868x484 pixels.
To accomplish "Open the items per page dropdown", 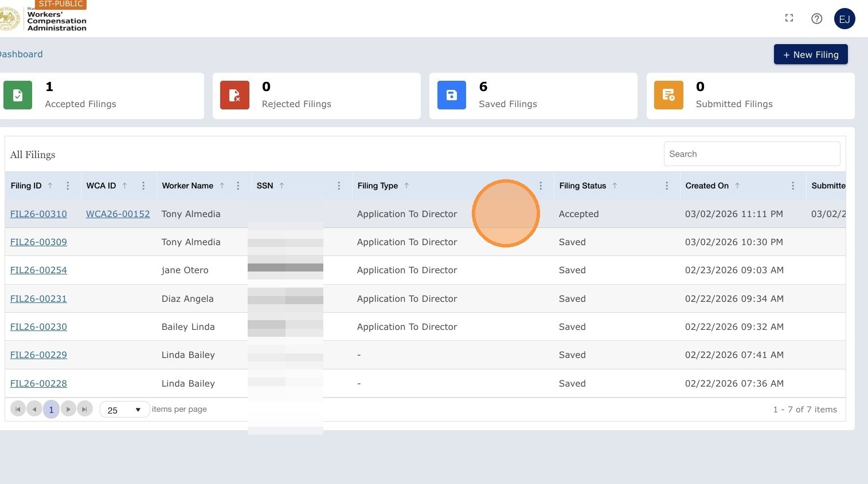I will click(x=124, y=410).
